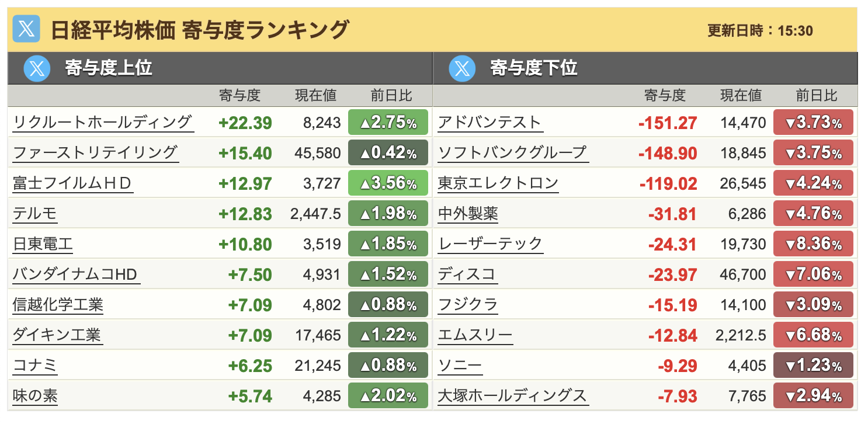Click the 更新日時 15:30 timestamp
Viewport: 868px width, 424px height.
(760, 31)
